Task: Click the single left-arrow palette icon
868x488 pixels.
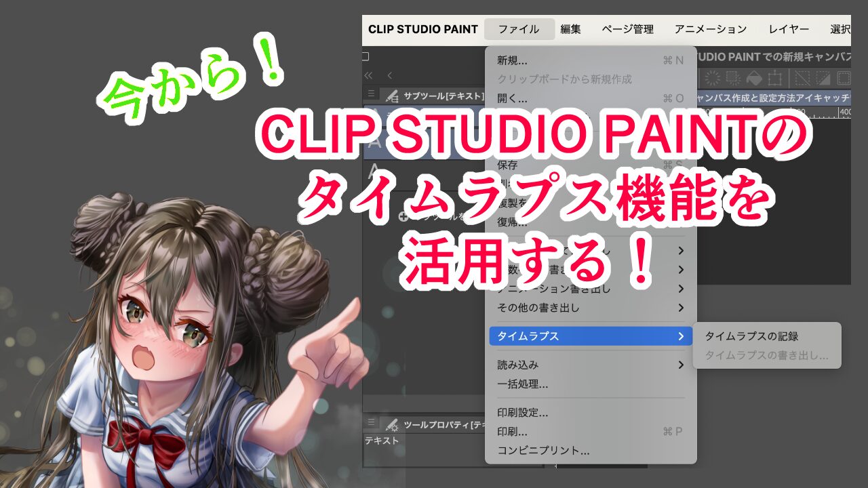Action: (x=390, y=75)
